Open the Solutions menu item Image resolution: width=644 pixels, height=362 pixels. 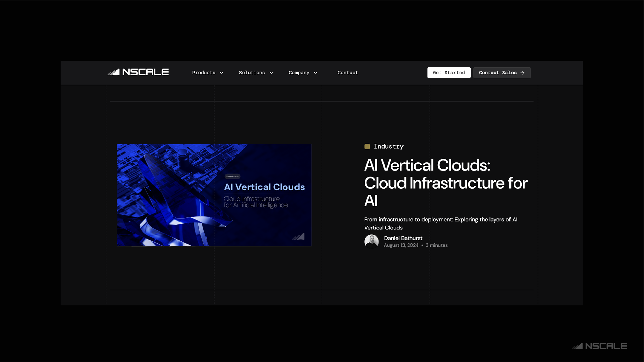[x=252, y=73]
